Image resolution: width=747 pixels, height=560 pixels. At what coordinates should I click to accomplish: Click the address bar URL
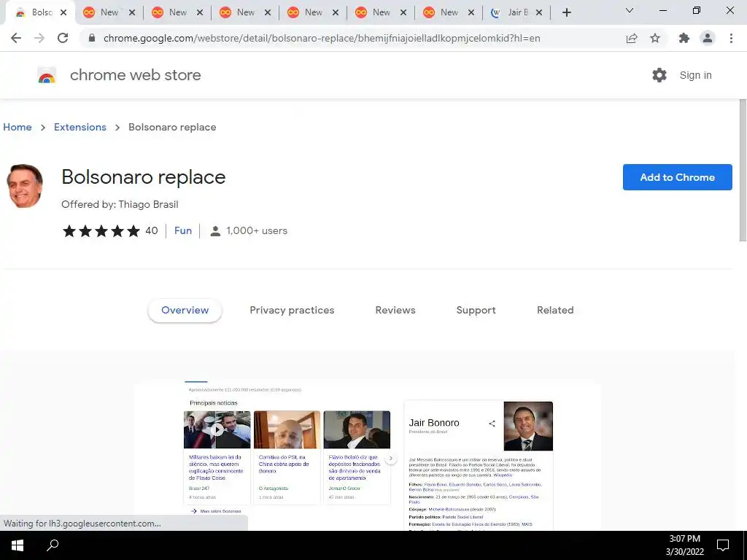(322, 38)
